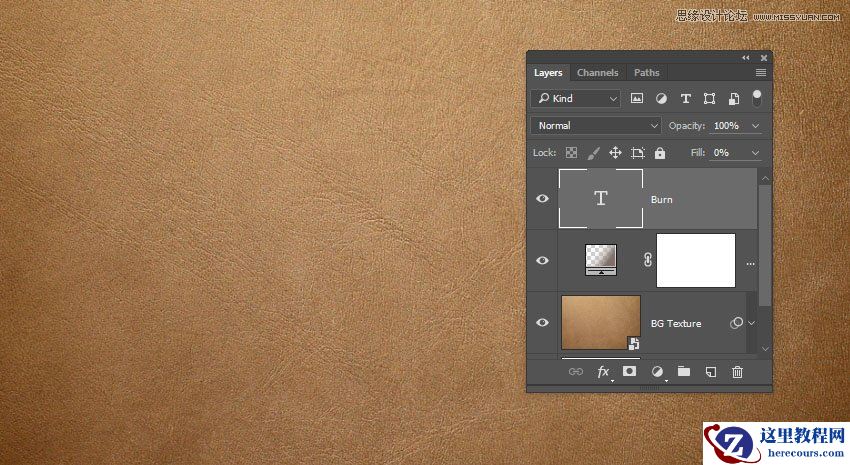The height and width of the screenshot is (465, 850).
Task: Filter layers by shape layer icon
Action: 709,98
